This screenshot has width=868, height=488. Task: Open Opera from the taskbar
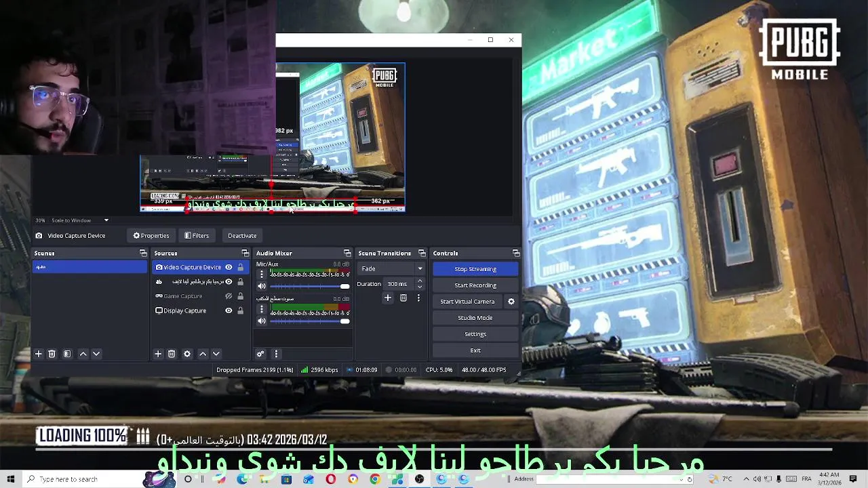(330, 479)
